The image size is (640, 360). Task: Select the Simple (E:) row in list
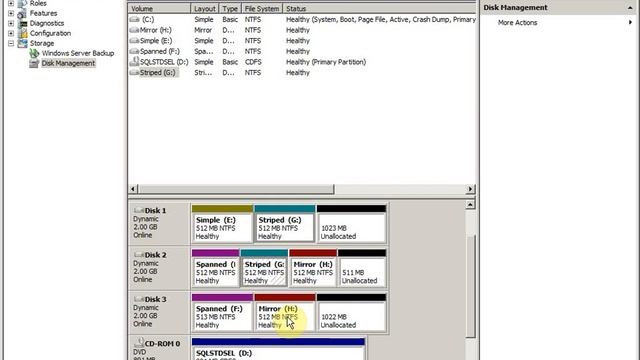[302, 40]
